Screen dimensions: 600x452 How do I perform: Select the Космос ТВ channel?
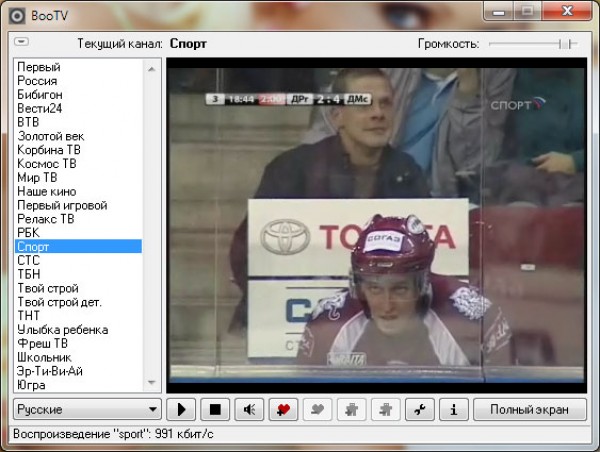[78, 163]
